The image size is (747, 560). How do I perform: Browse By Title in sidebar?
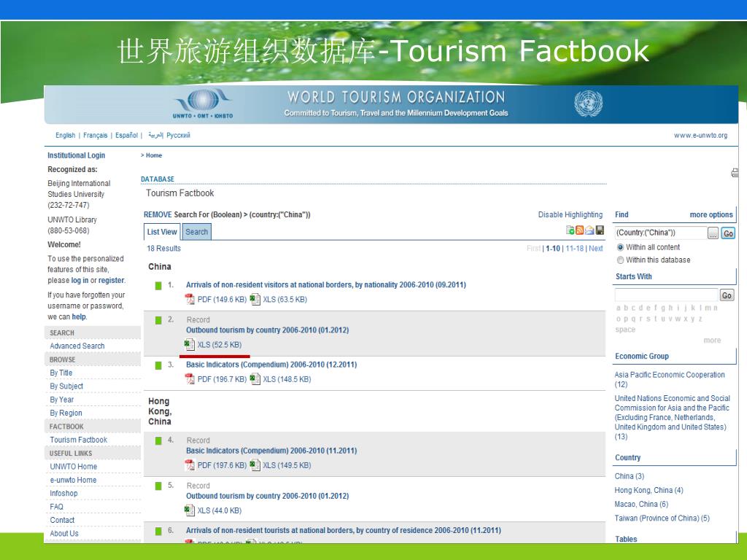pos(61,373)
